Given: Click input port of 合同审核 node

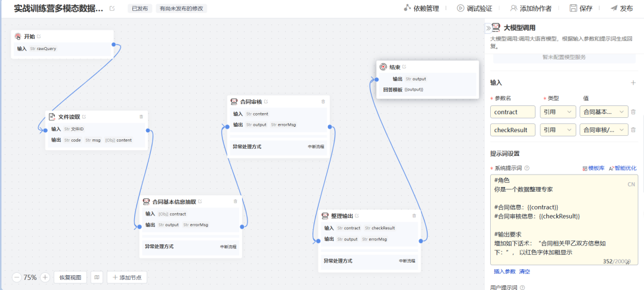Looking at the screenshot, I should (227, 126).
